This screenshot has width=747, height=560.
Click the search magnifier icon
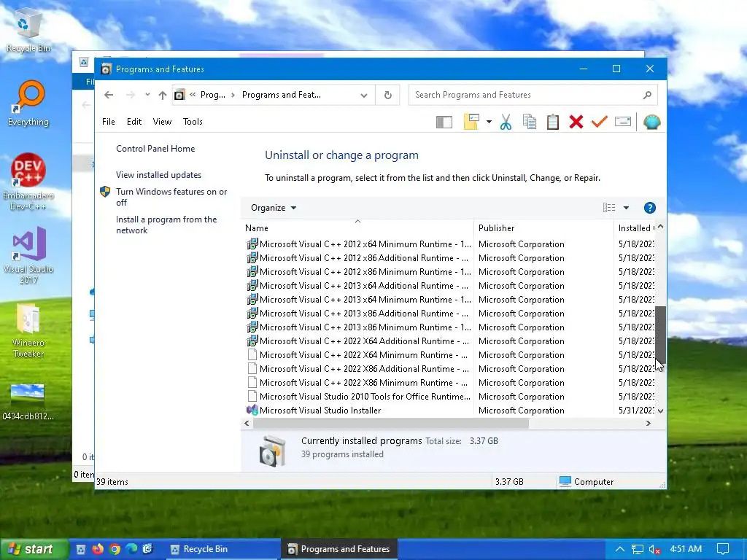[x=647, y=95]
